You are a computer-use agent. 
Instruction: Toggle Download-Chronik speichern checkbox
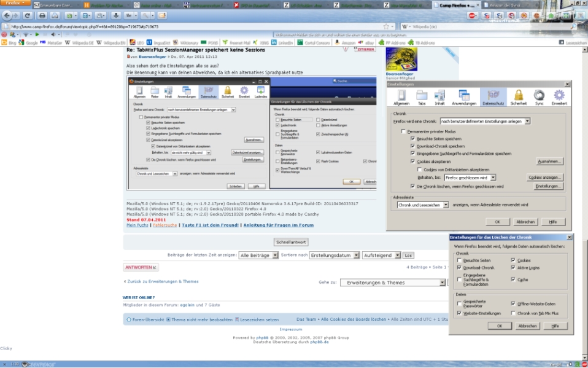coord(413,146)
